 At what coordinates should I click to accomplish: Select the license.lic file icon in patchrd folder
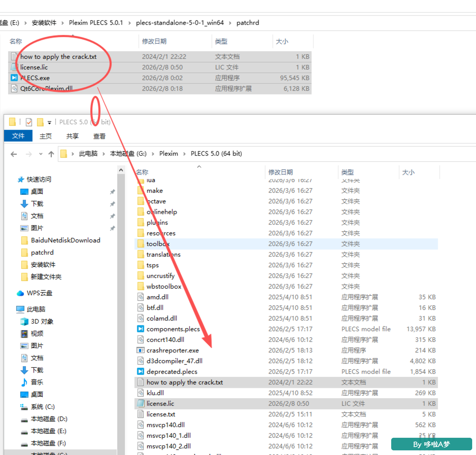coord(14,67)
